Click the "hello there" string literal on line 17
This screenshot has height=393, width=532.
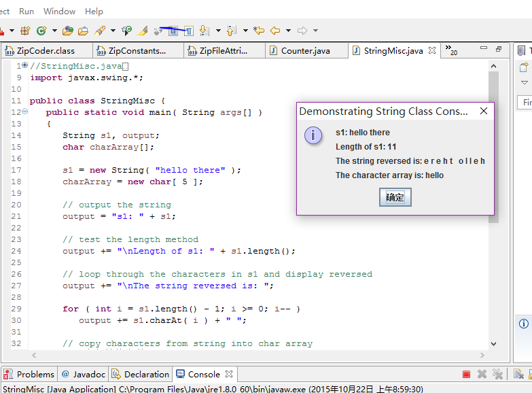coord(190,170)
